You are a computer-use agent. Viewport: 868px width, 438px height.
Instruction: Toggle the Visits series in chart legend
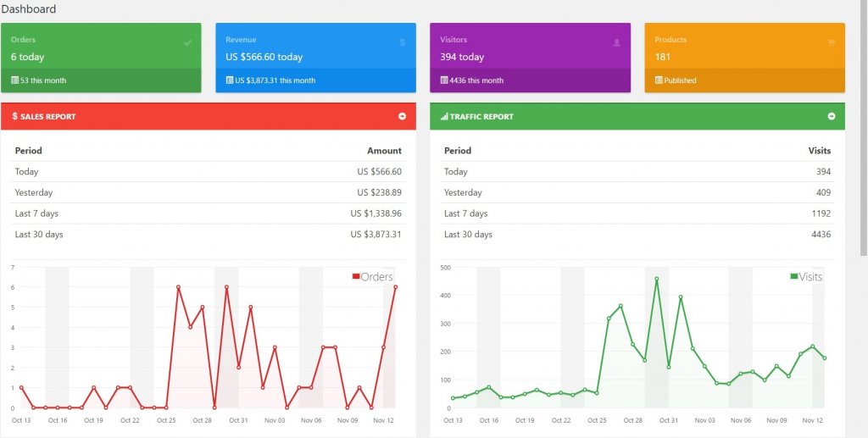pyautogui.click(x=806, y=276)
